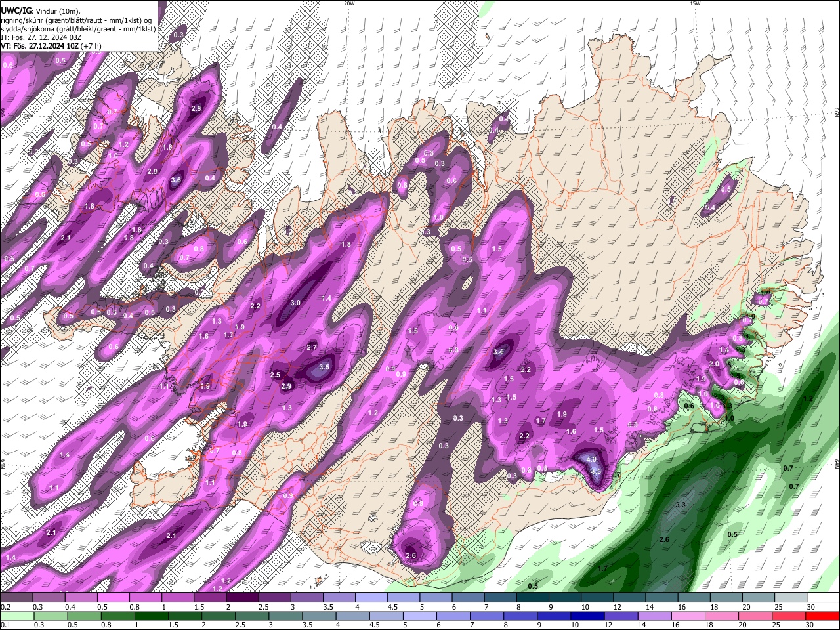Click the 'IT: Fös. 27. 12. 2024 03Z' line
The height and width of the screenshot is (630, 840).
click(x=41, y=37)
